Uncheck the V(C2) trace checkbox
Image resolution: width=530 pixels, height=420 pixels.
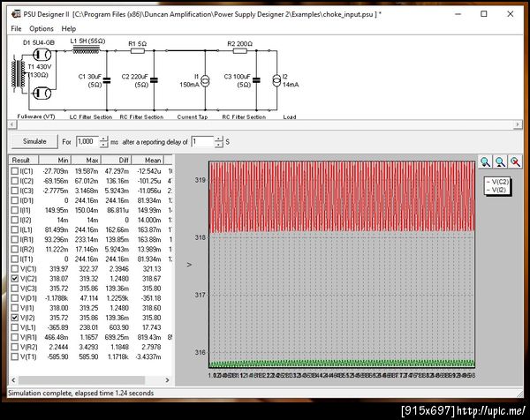[x=14, y=279]
